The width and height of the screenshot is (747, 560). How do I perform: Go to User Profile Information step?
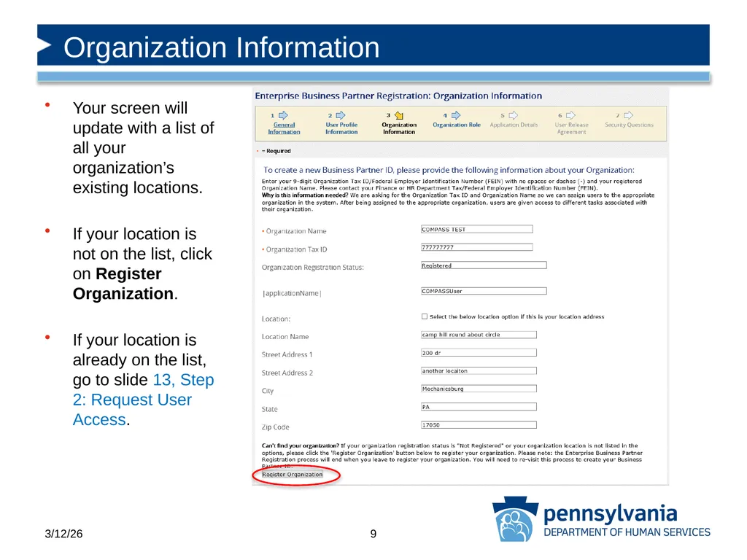341,128
